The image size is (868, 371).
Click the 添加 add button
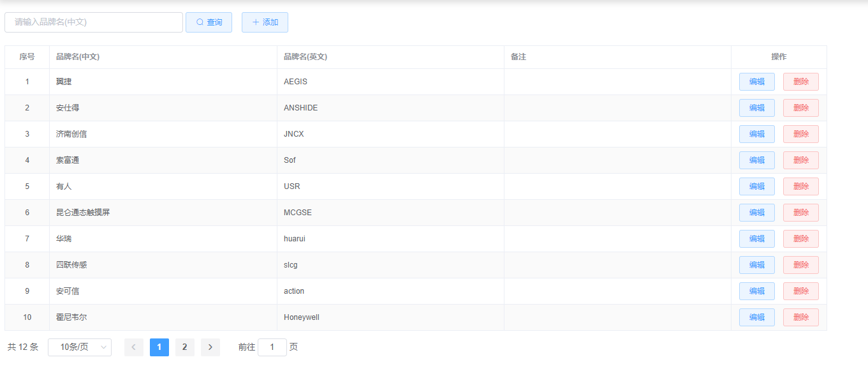(x=265, y=22)
